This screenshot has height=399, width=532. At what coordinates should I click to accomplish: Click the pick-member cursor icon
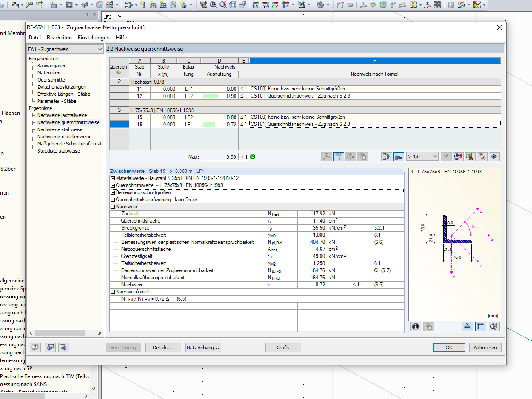click(482, 156)
